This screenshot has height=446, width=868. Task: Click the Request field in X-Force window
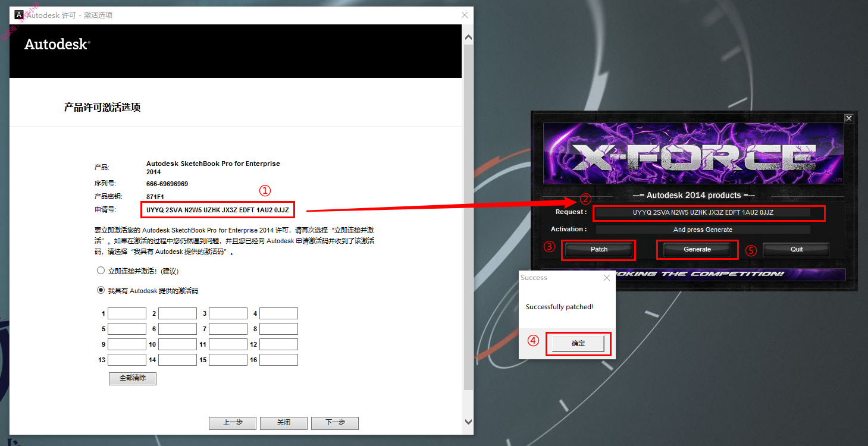(x=703, y=212)
